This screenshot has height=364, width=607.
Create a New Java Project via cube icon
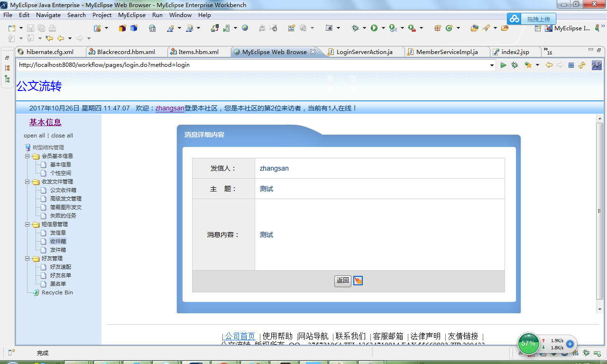tap(122, 28)
